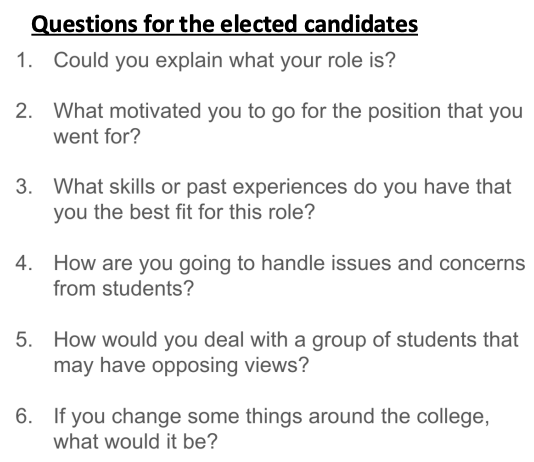Click the line 'what would it be?'
This screenshot has width=534, height=462.
click(x=135, y=442)
